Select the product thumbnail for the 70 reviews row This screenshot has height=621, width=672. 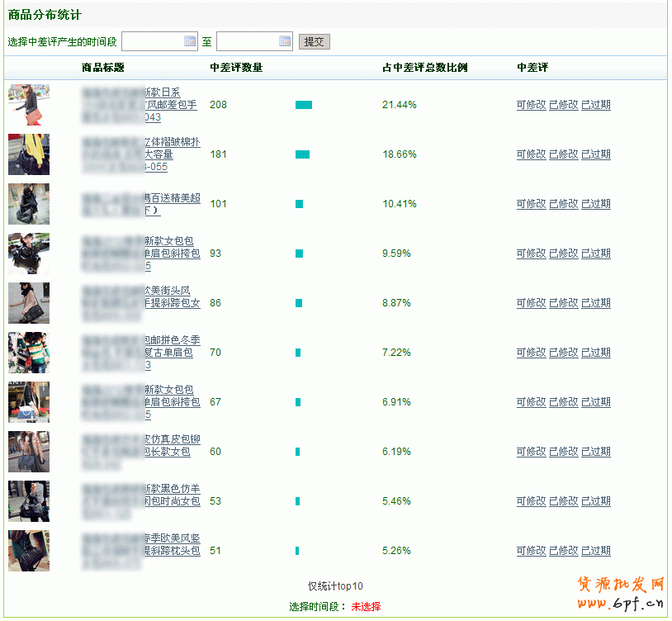click(29, 353)
